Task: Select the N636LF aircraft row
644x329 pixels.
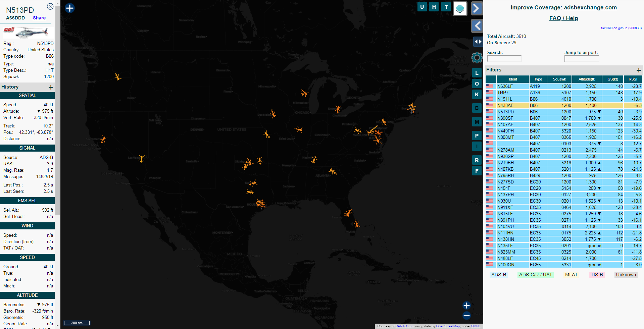Action: pyautogui.click(x=564, y=86)
